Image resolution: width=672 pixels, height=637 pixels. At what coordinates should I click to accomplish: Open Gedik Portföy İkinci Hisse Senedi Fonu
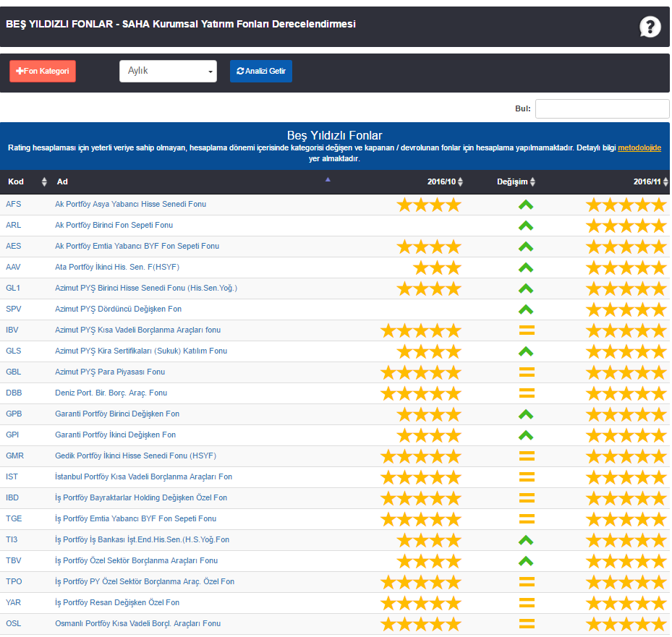pyautogui.click(x=135, y=456)
